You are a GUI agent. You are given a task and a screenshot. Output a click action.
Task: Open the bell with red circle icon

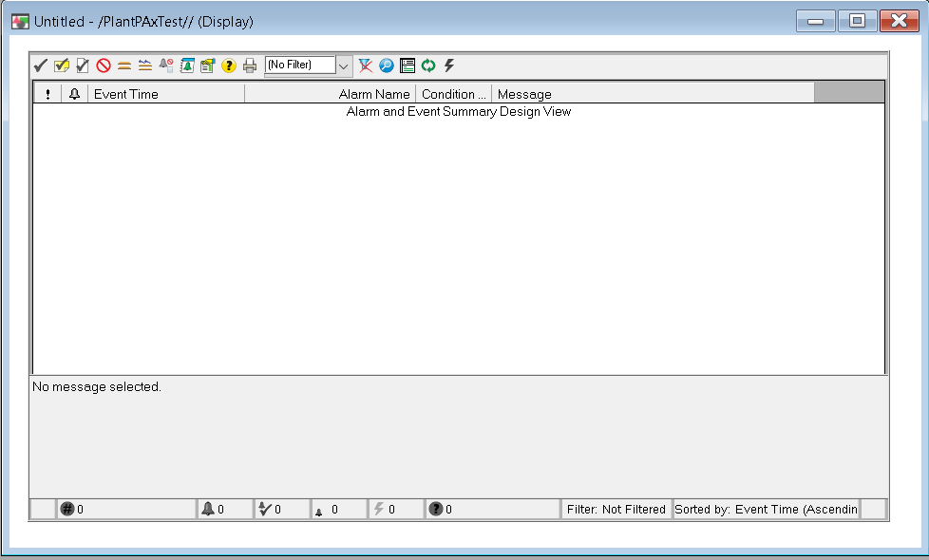click(x=166, y=65)
